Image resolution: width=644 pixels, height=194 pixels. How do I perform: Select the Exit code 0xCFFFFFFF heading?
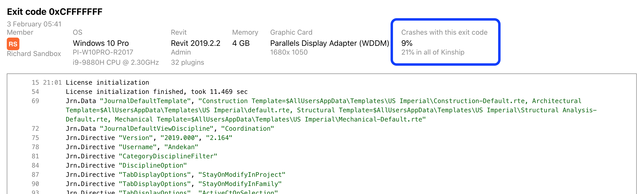(x=55, y=11)
